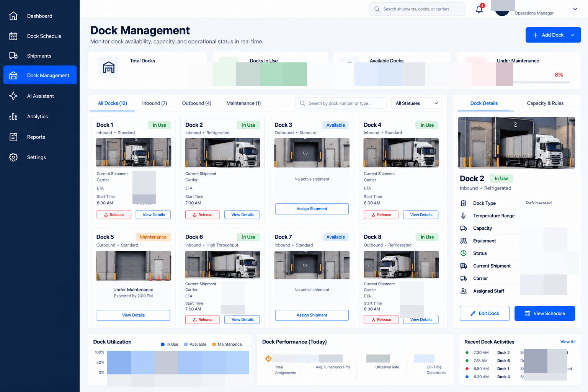View details for Dock 2 card

click(x=242, y=215)
